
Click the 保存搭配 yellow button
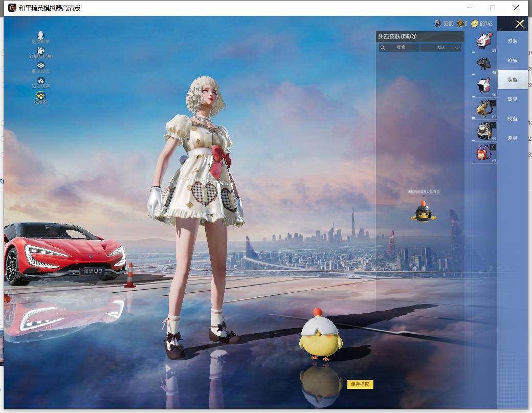pos(360,384)
